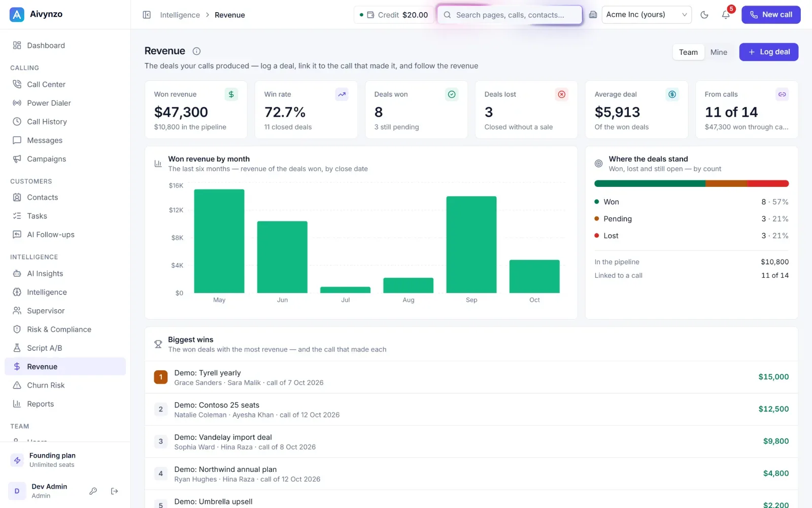Click the log out icon
The width and height of the screenshot is (812, 508).
pos(114,491)
